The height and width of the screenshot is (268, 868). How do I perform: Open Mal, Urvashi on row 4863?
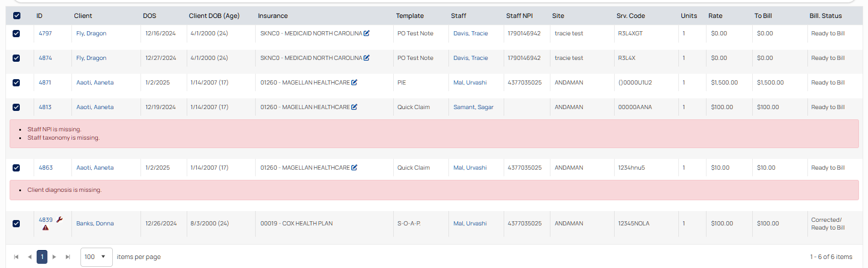pyautogui.click(x=470, y=168)
